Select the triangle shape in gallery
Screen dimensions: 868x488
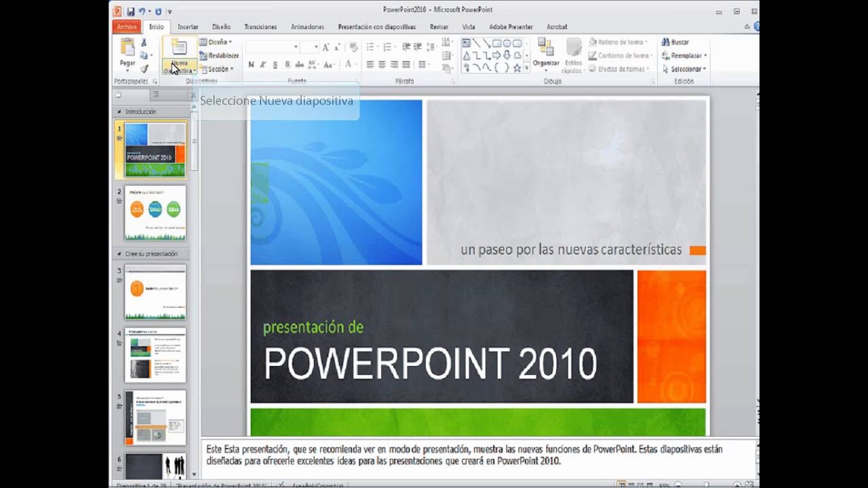click(x=467, y=56)
